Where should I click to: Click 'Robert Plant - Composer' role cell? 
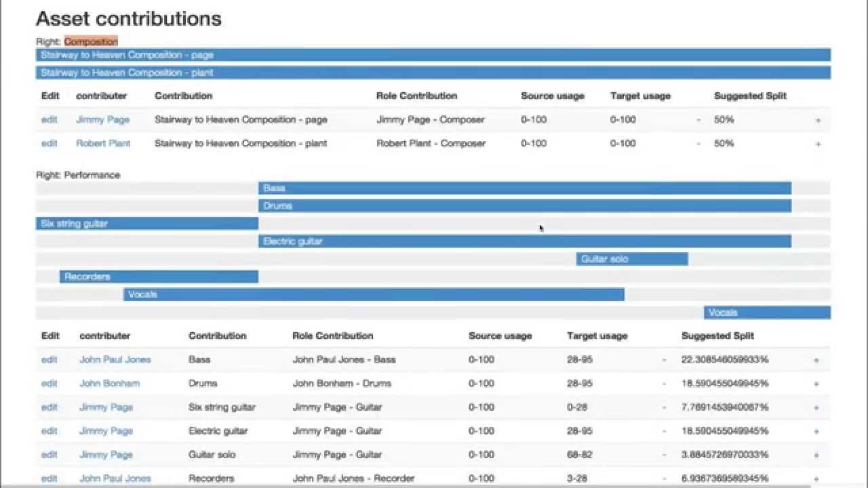pyautogui.click(x=431, y=143)
